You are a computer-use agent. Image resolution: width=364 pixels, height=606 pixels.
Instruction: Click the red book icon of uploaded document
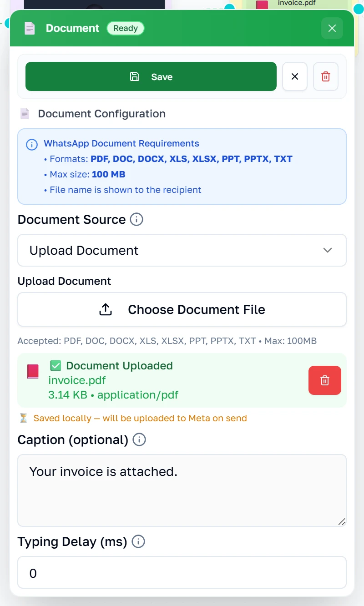click(33, 372)
